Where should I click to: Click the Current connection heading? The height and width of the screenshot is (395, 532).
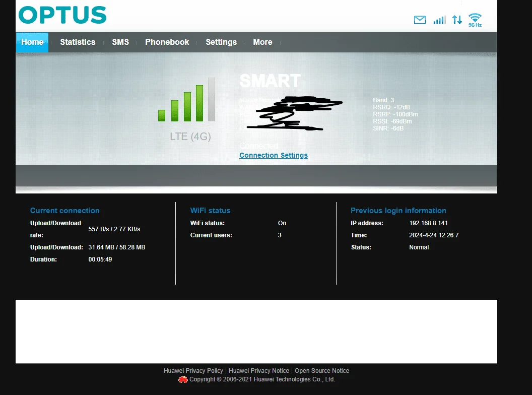click(65, 211)
